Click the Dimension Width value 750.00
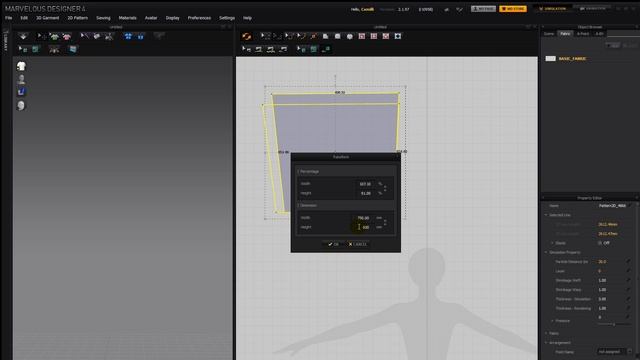 [362, 218]
